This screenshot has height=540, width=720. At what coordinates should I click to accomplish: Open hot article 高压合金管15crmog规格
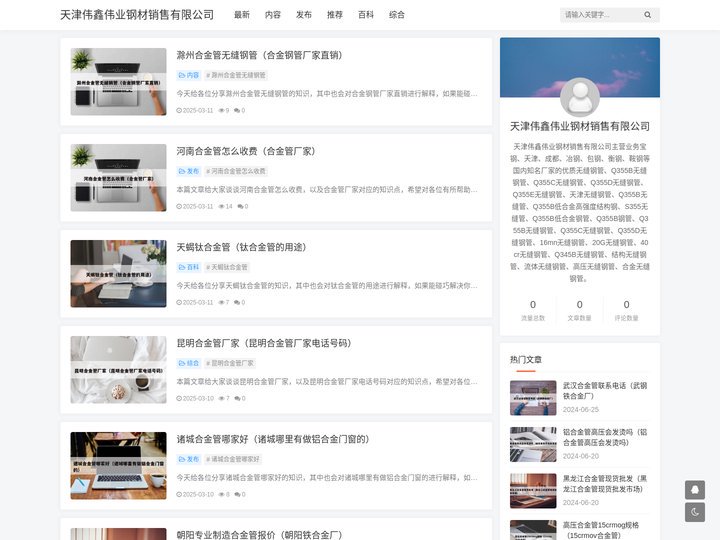pyautogui.click(x=601, y=530)
